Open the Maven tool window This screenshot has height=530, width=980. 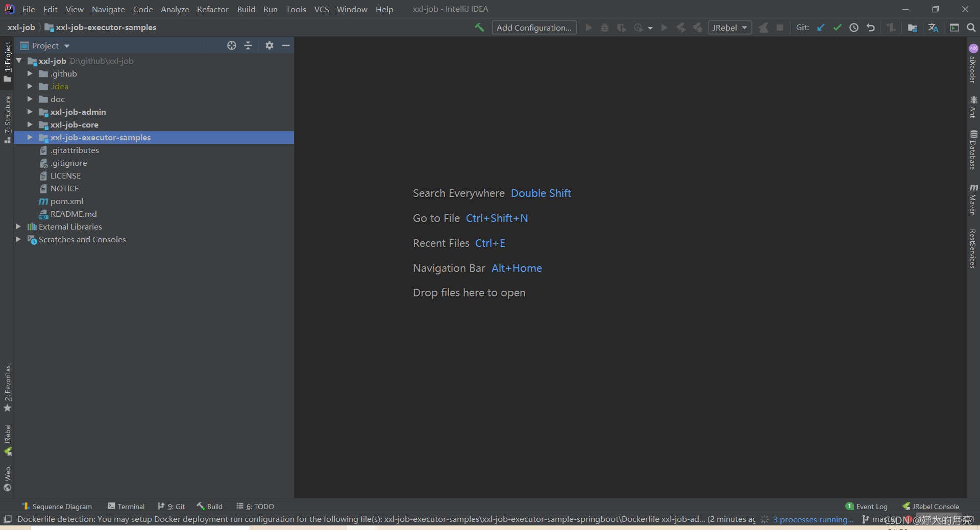click(973, 199)
